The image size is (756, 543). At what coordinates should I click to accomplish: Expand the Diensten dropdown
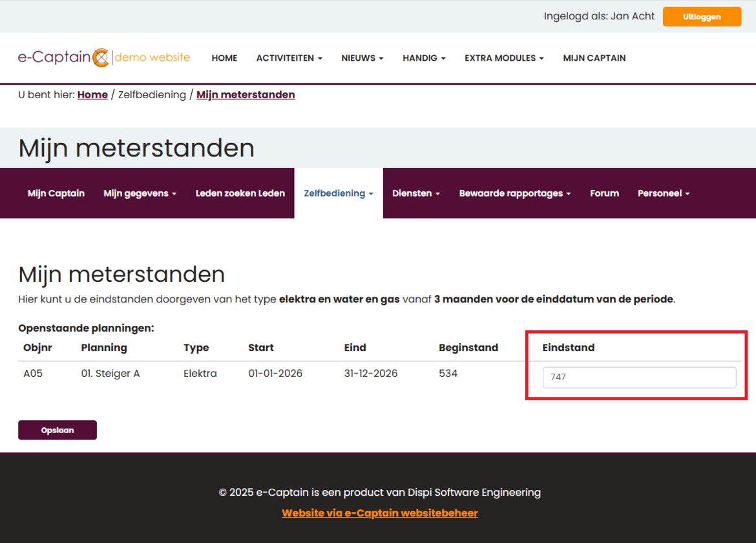click(416, 193)
